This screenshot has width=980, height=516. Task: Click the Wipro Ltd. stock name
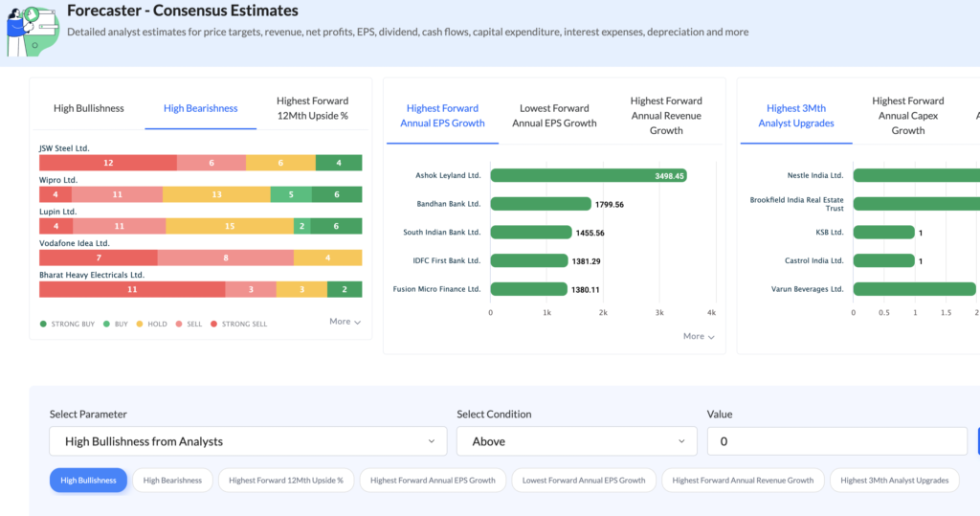[x=58, y=180]
